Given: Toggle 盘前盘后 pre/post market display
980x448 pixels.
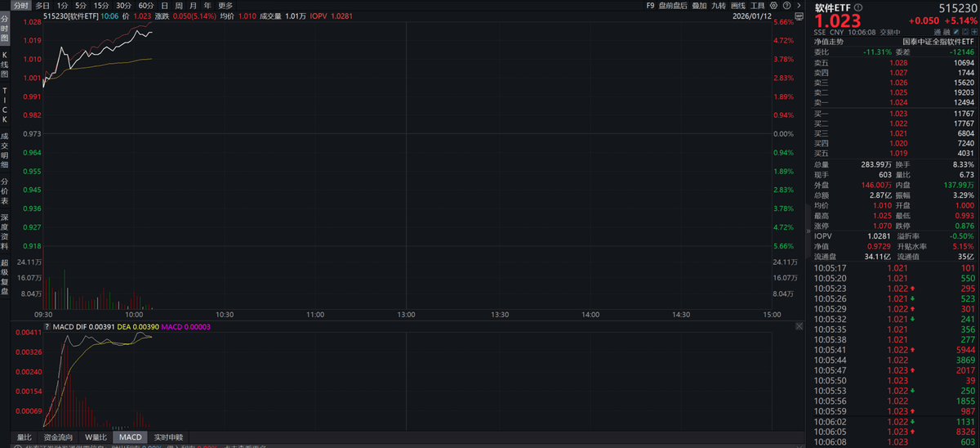Looking at the screenshot, I should (x=673, y=5).
